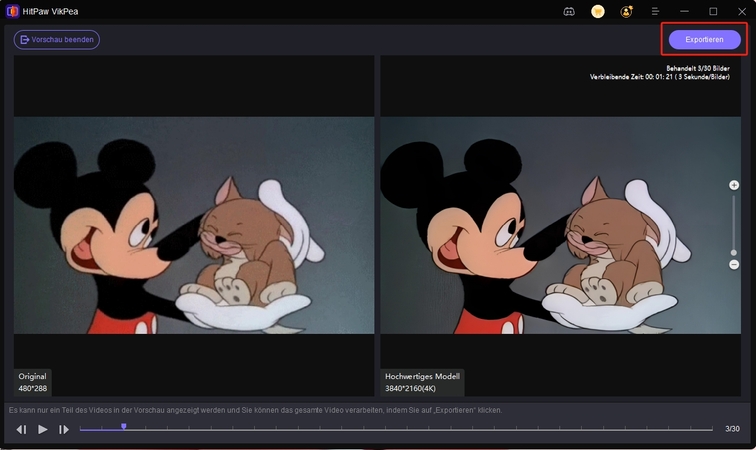Step back to the previous frame
The image size is (756, 450).
21,429
